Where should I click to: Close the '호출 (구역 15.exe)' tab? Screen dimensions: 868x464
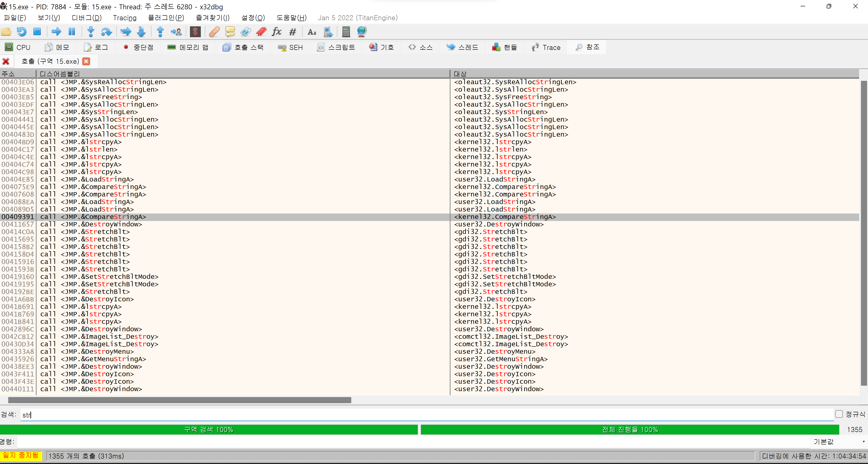coord(86,61)
